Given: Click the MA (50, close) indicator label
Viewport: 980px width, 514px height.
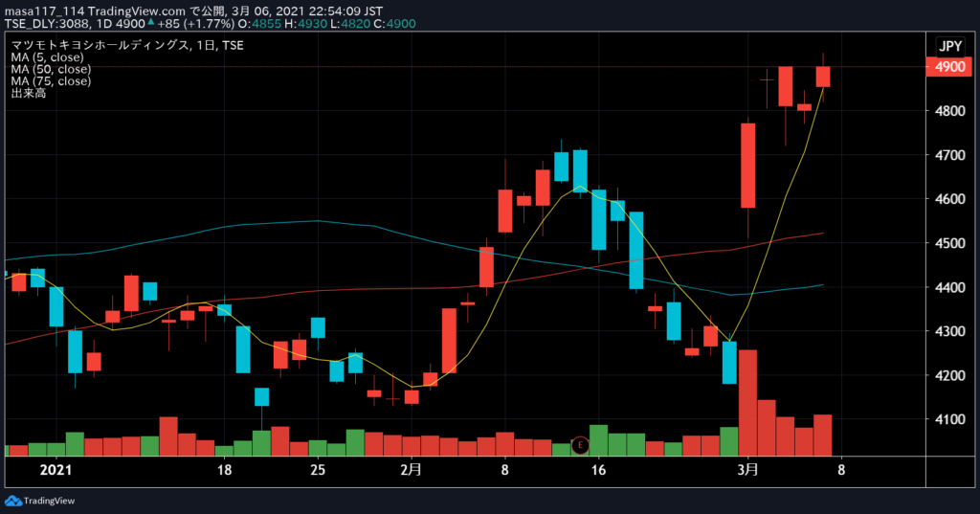Looking at the screenshot, I should [51, 70].
